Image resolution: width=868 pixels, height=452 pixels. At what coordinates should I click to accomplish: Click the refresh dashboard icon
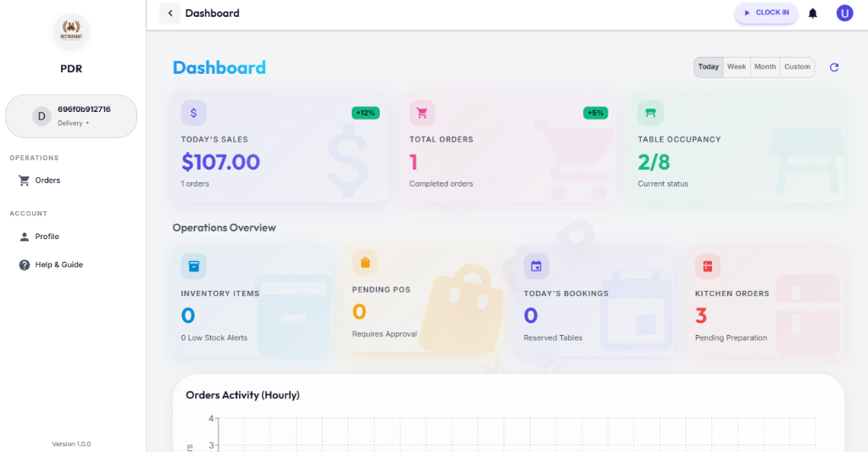pyautogui.click(x=834, y=67)
